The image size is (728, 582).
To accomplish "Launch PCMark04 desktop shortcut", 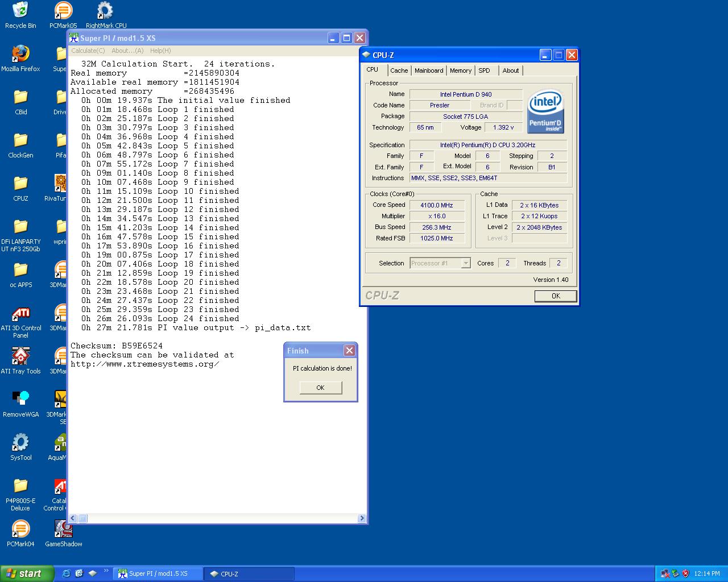I will point(20,533).
